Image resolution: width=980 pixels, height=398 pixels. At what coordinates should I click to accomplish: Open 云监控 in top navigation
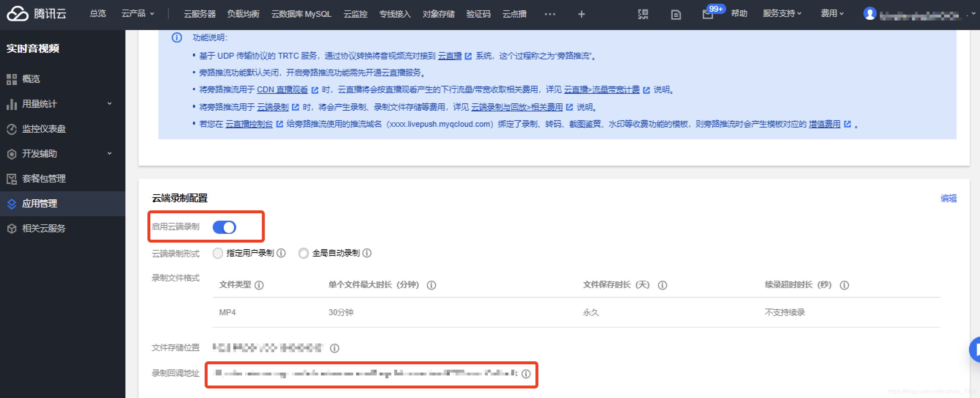(x=355, y=14)
